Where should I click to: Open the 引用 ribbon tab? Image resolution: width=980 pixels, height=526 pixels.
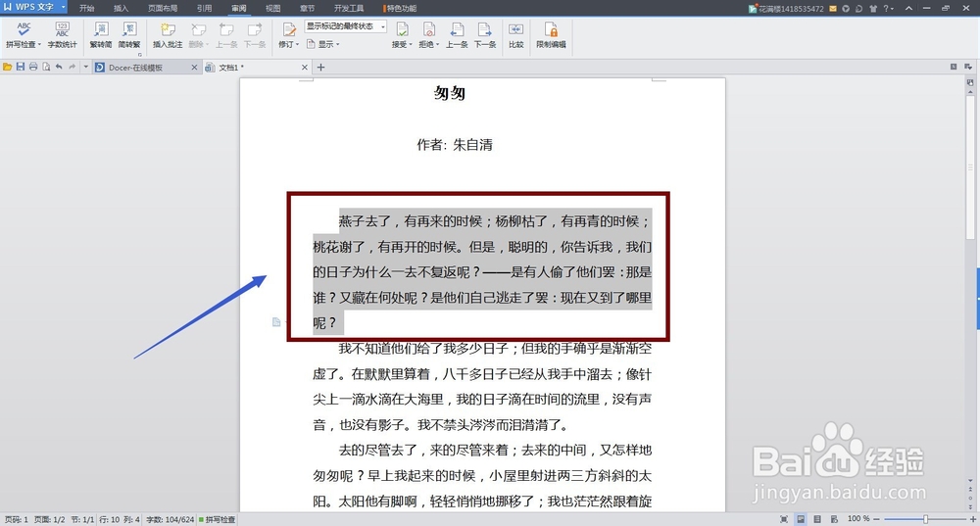click(205, 8)
